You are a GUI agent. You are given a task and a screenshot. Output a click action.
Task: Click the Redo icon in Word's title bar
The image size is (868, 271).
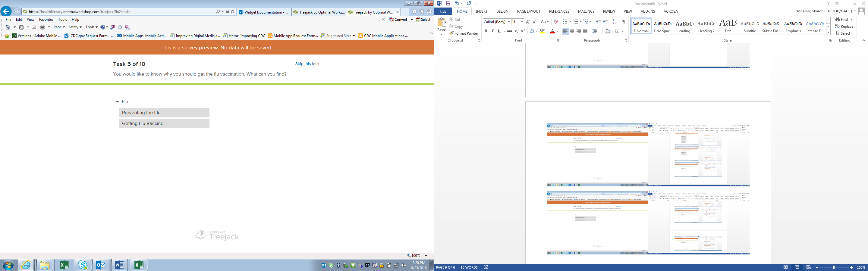(469, 3)
